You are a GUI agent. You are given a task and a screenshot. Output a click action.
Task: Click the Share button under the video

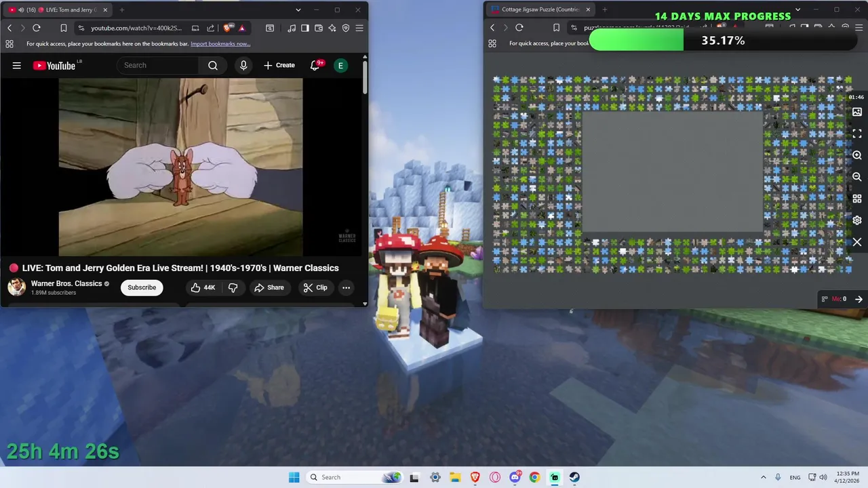click(x=269, y=287)
